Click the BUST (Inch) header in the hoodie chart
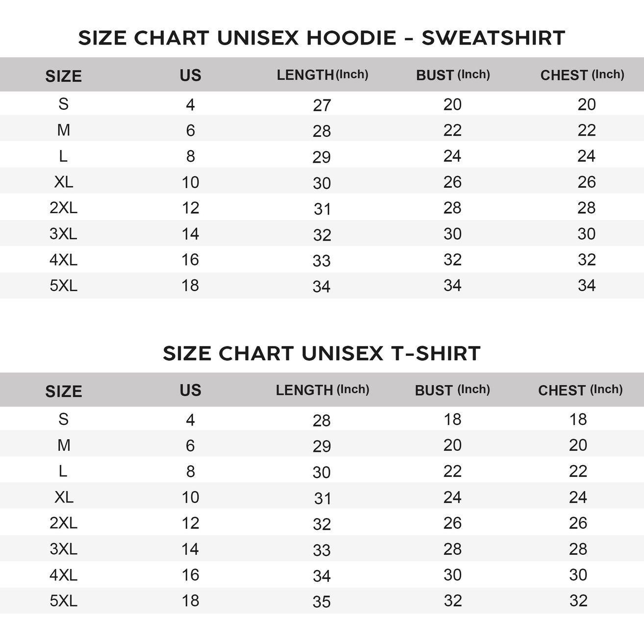644x644 pixels. (x=452, y=75)
